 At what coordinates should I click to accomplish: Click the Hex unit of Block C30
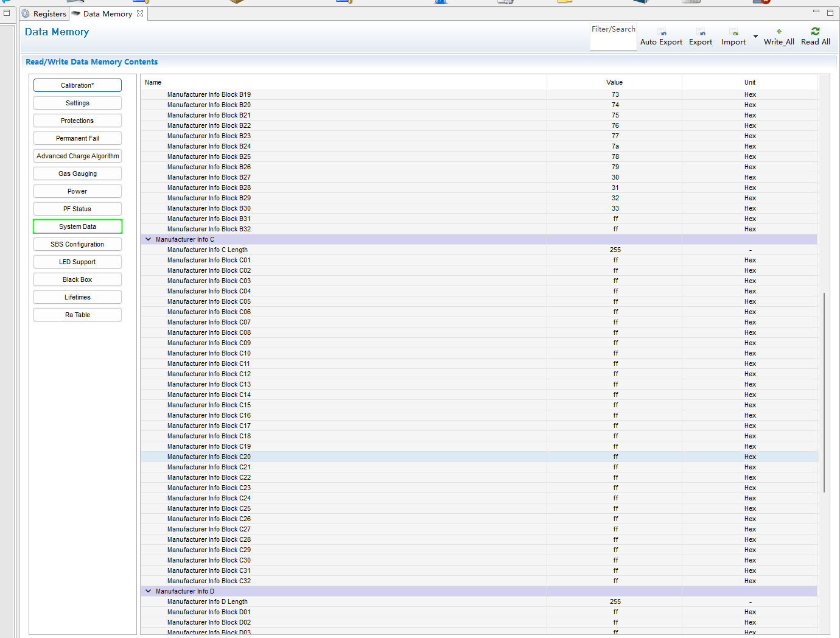coord(750,560)
